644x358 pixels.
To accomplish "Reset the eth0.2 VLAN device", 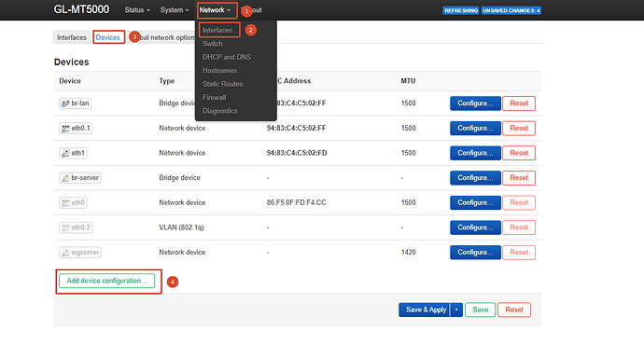I will [519, 227].
